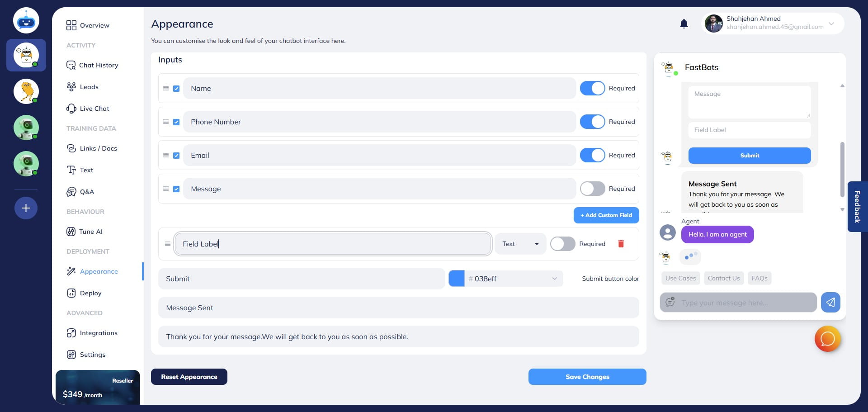Click the send message paper plane icon

pos(830,303)
